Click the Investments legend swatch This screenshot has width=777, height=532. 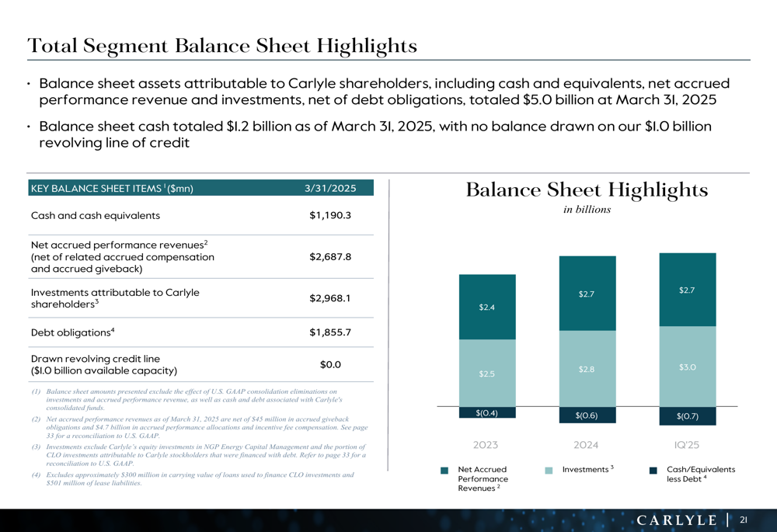549,471
